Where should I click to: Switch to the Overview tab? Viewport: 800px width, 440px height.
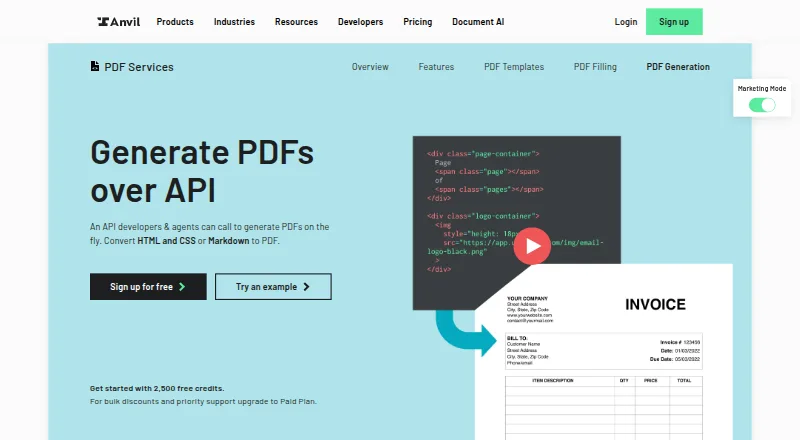tap(370, 66)
